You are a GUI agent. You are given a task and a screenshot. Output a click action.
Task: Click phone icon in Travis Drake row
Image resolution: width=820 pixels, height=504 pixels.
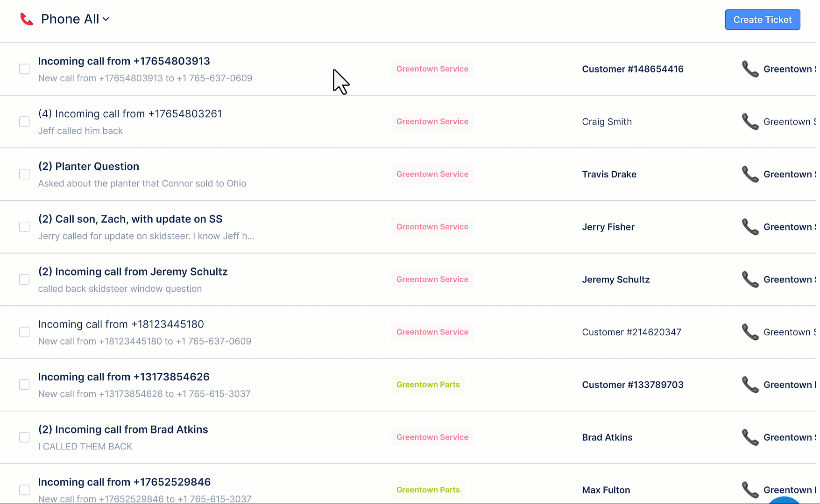coord(750,175)
